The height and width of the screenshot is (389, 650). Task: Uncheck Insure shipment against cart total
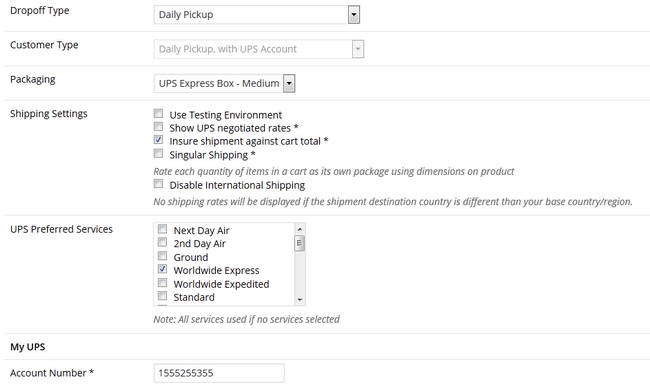pos(158,140)
